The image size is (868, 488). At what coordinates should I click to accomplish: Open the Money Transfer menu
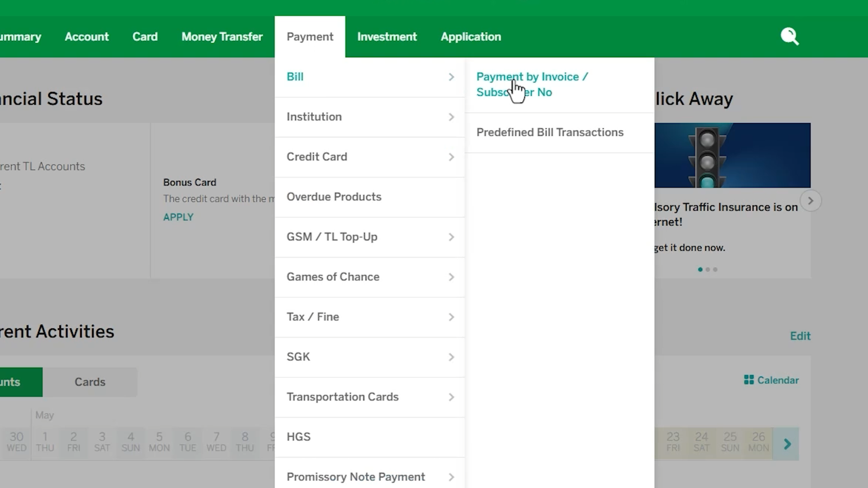pos(222,37)
